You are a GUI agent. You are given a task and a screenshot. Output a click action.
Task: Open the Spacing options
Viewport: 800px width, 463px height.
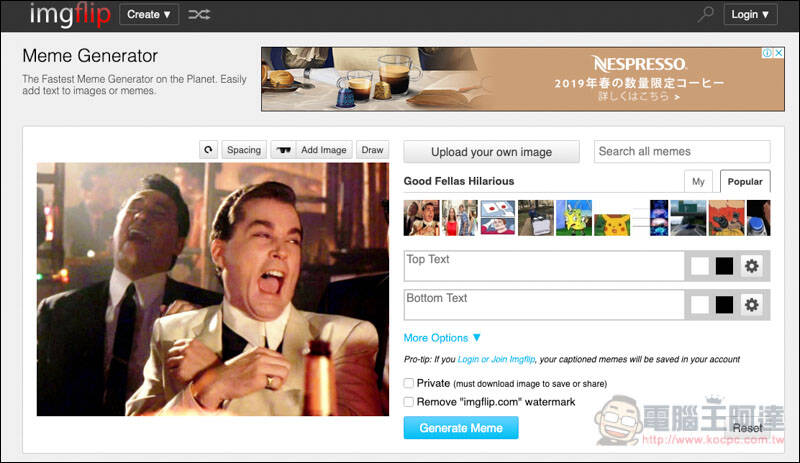244,150
